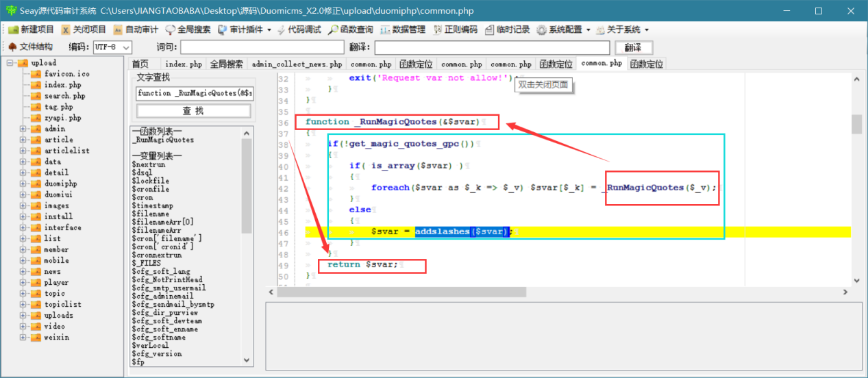
Task: Open the 审计插件 plugins menu
Action: (x=245, y=29)
